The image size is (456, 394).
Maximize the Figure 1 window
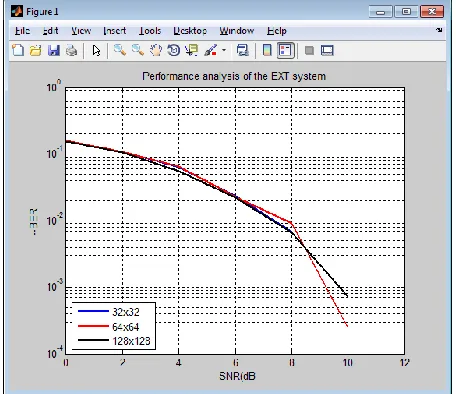(406, 12)
